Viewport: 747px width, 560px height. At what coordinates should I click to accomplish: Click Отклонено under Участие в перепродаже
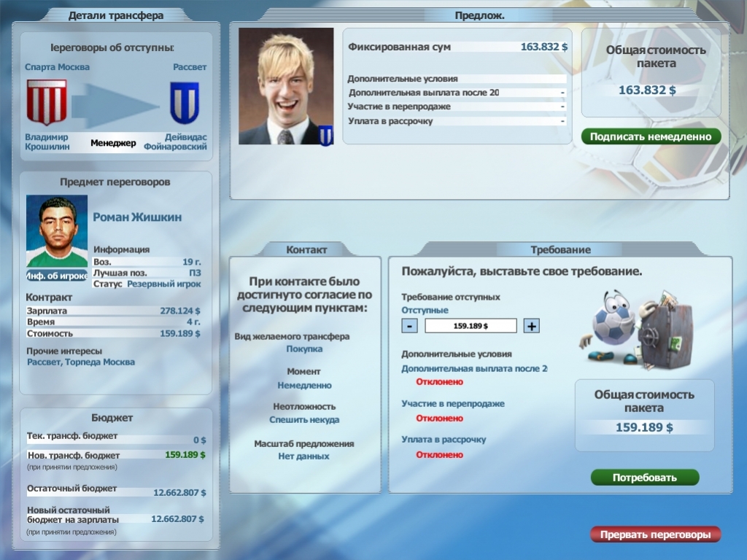439,418
